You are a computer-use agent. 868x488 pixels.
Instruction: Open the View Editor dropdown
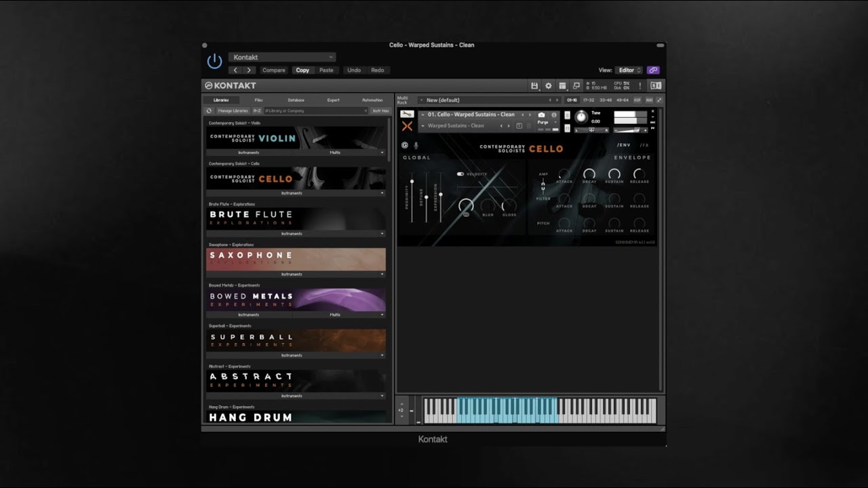pyautogui.click(x=629, y=70)
